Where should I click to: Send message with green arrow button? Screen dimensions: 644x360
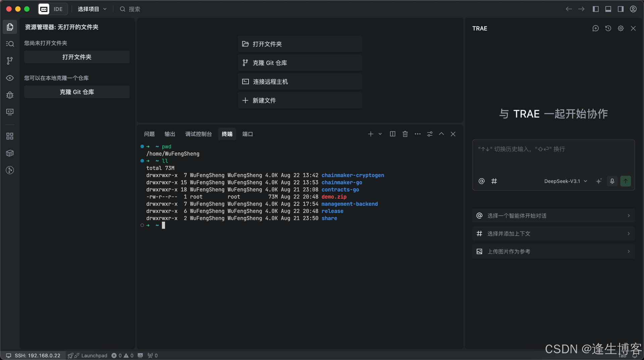click(626, 181)
